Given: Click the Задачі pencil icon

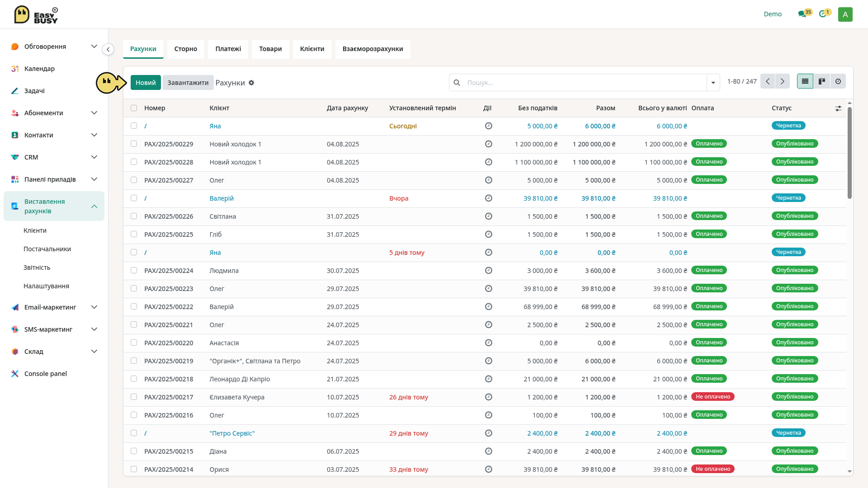Looking at the screenshot, I should tap(15, 91).
